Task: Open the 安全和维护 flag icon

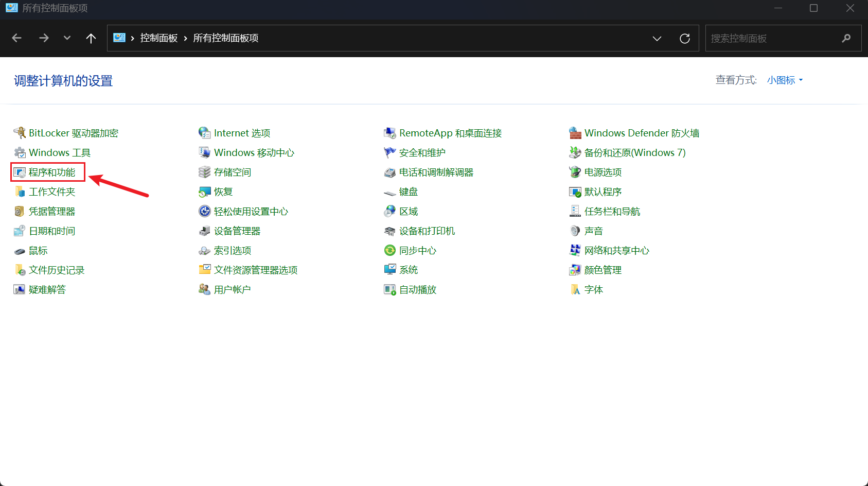Action: (390, 152)
